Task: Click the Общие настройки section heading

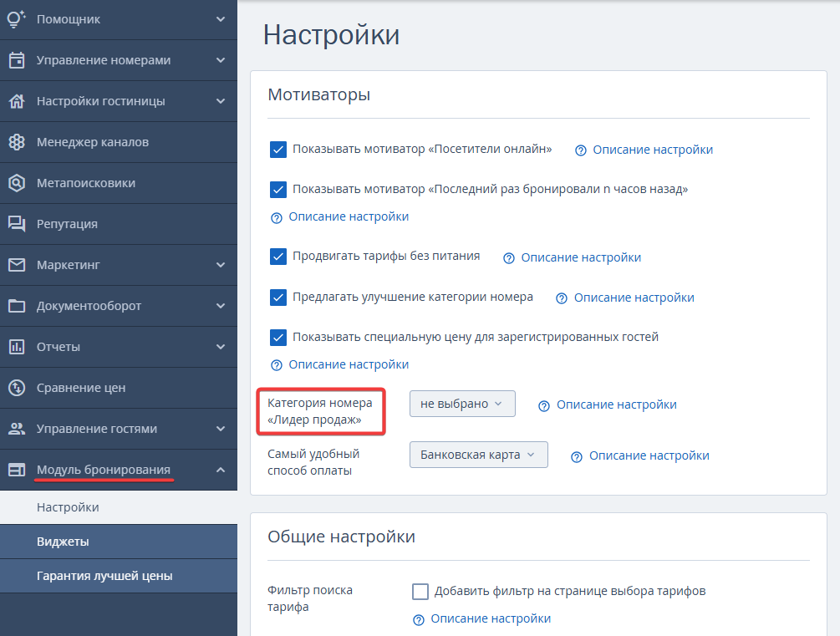Action: point(341,537)
